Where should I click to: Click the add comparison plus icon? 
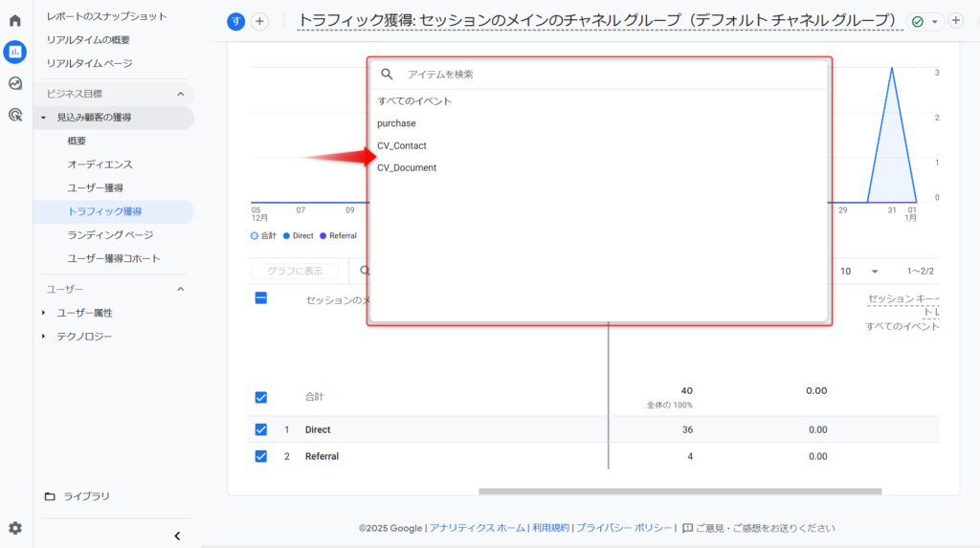point(259,22)
